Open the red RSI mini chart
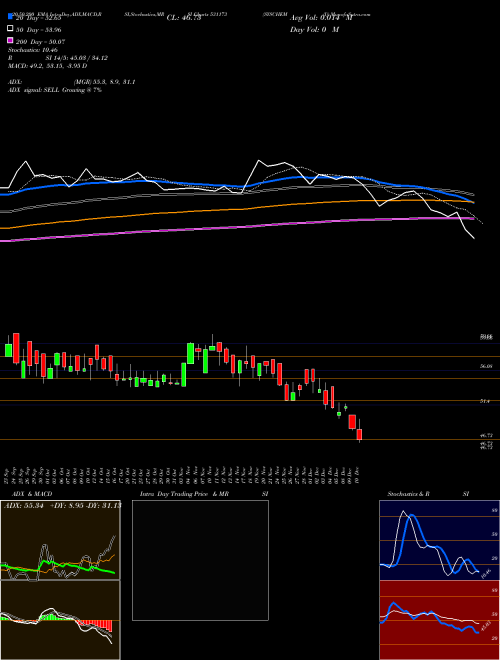The image size is (500, 660). (439, 620)
